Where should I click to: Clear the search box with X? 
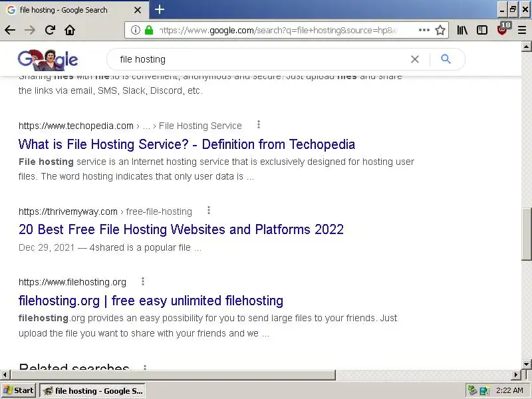[x=414, y=59]
